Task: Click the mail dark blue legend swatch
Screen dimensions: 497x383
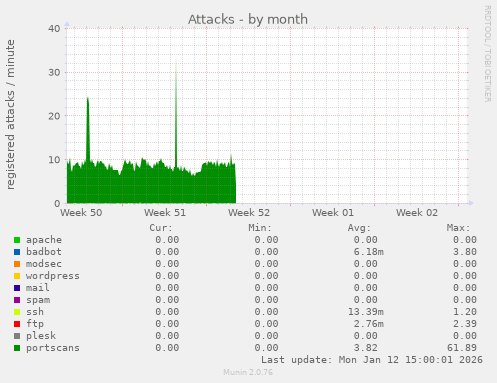Action: coord(17,288)
